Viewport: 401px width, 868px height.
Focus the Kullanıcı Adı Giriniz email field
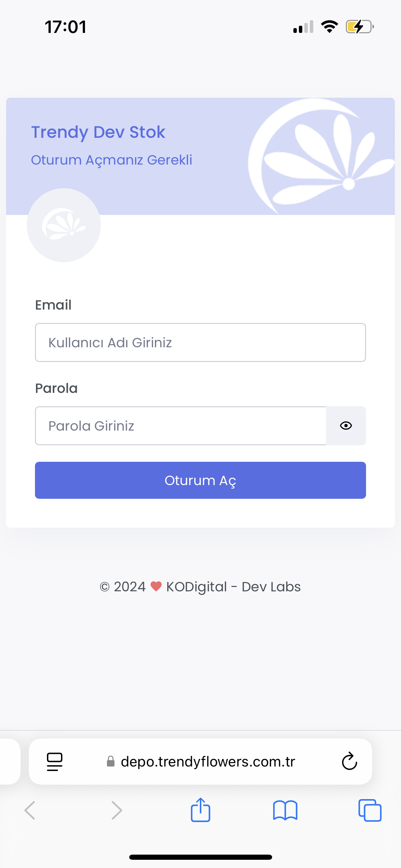[200, 342]
